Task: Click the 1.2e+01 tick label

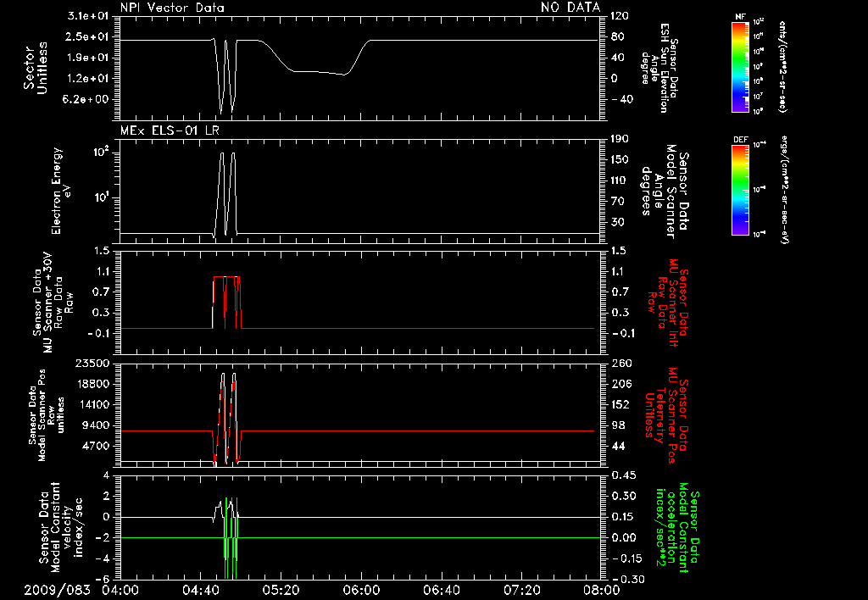Action: 88,79
